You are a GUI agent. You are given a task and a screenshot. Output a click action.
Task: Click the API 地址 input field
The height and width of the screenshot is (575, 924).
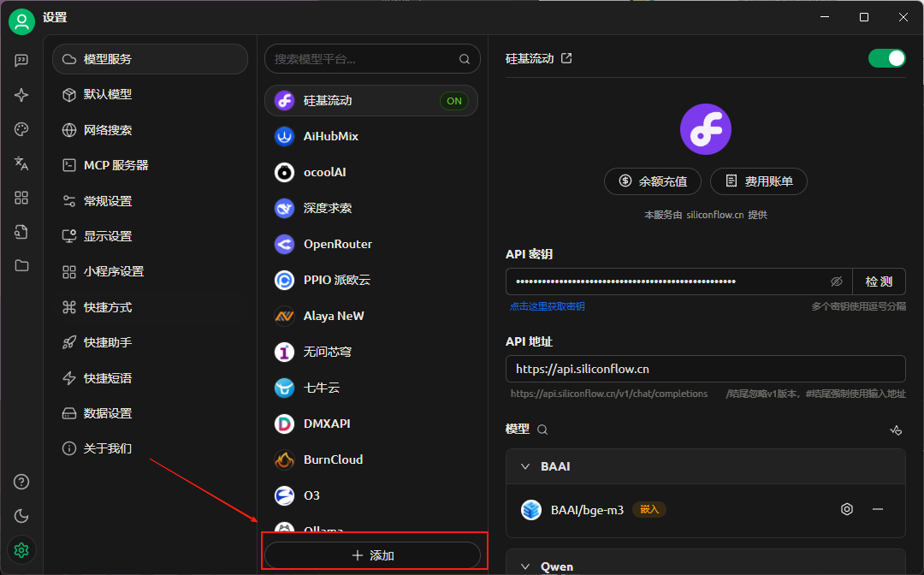(705, 369)
